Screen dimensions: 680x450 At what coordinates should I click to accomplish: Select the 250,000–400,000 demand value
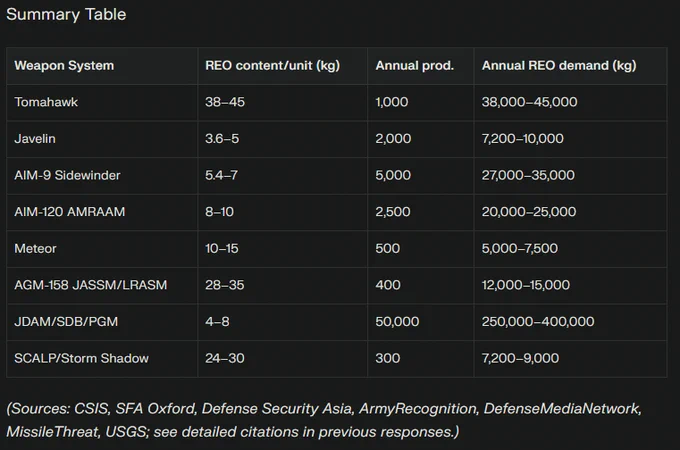point(538,322)
